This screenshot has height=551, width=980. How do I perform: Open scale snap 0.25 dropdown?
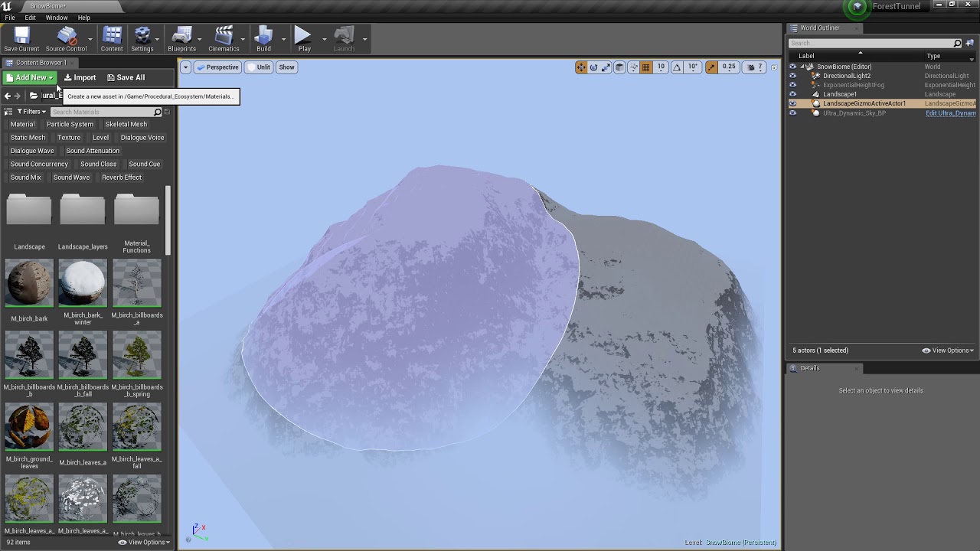click(729, 67)
